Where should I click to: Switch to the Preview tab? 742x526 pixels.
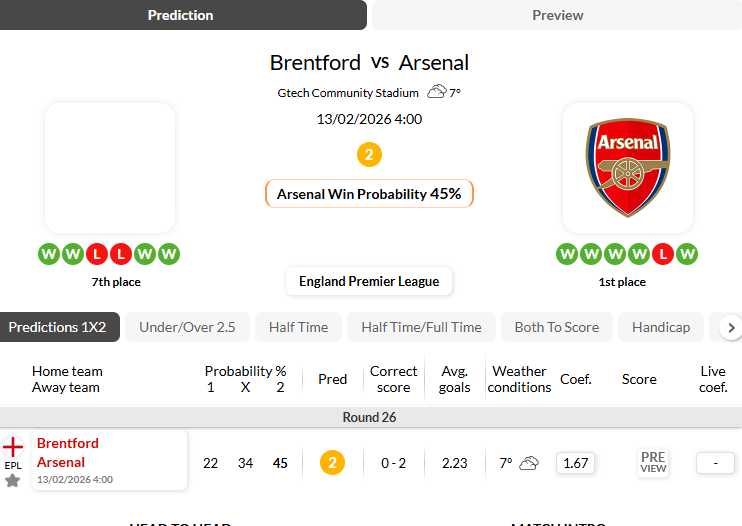557,15
